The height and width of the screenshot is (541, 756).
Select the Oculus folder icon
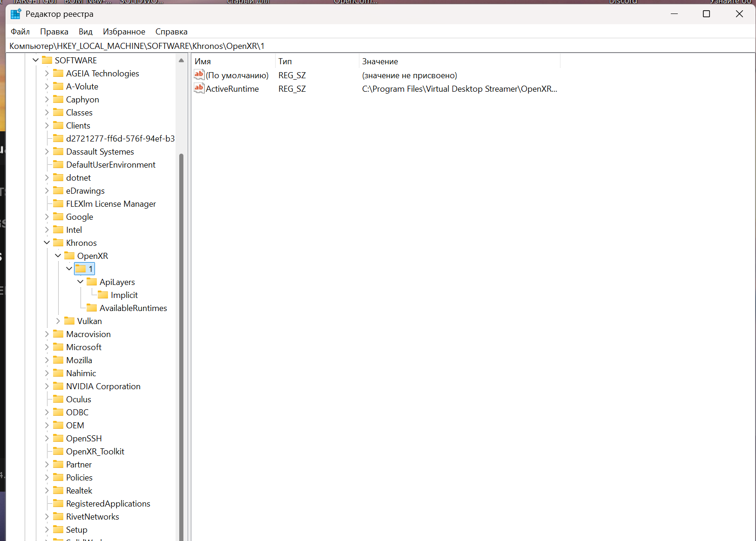coord(58,399)
